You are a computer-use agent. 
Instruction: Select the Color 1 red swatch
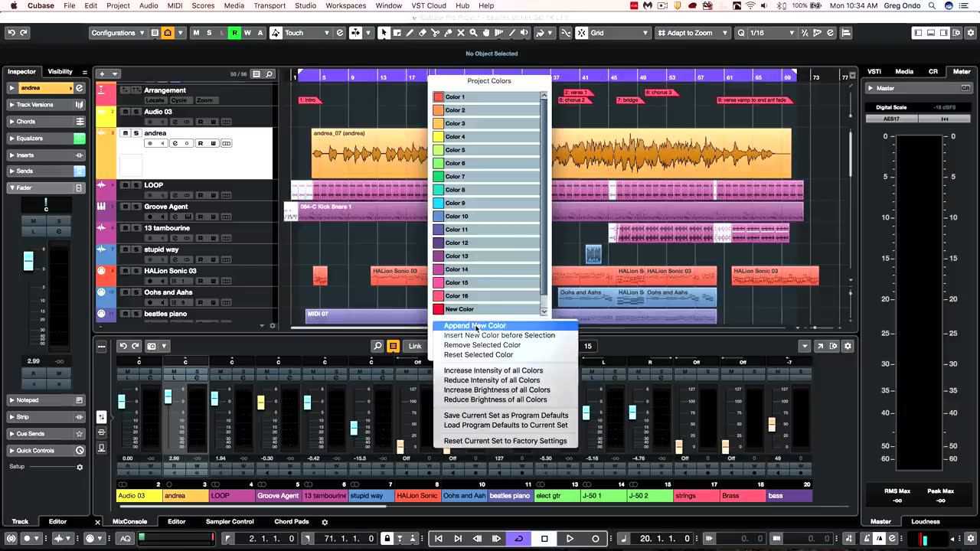click(439, 97)
